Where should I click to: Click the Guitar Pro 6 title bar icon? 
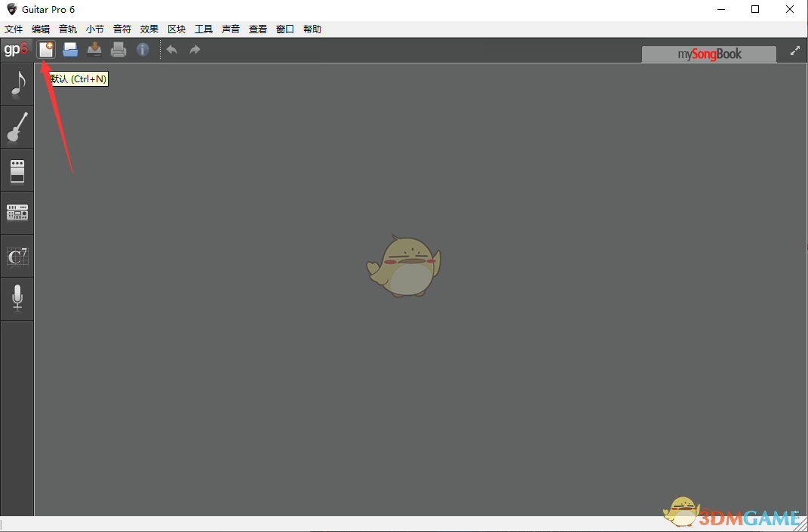[11, 9]
